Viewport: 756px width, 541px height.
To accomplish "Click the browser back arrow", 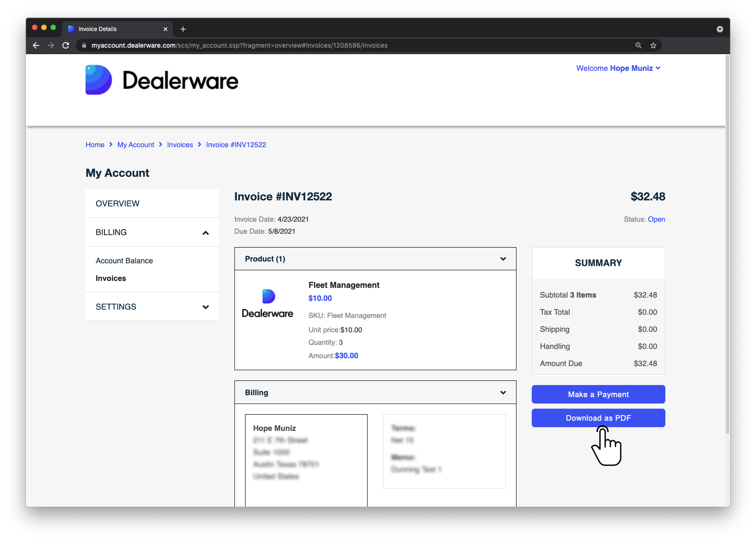I will [x=36, y=45].
